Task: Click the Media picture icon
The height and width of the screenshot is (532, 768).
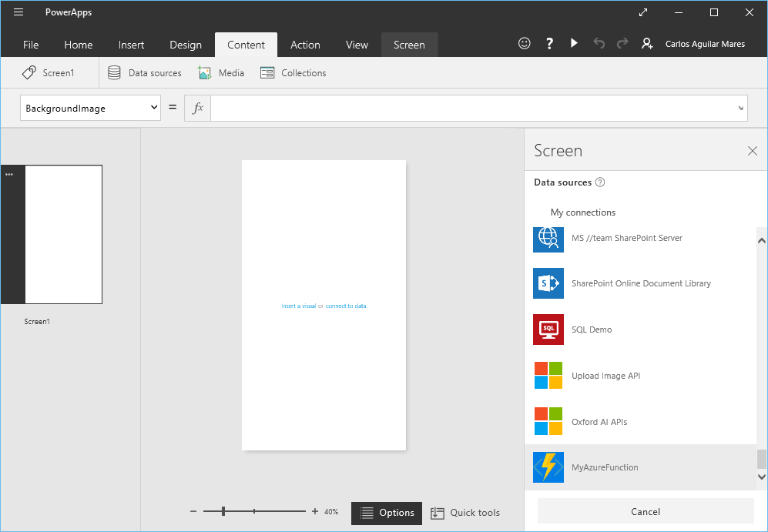Action: click(204, 73)
